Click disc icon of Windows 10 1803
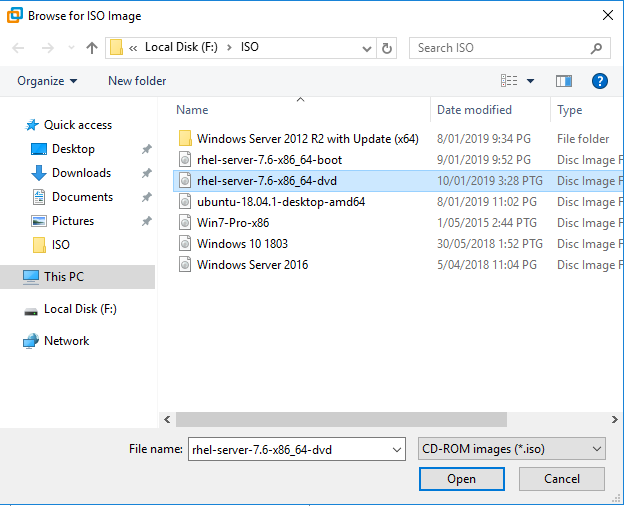Screen dimensions: 624x506 tap(185, 244)
